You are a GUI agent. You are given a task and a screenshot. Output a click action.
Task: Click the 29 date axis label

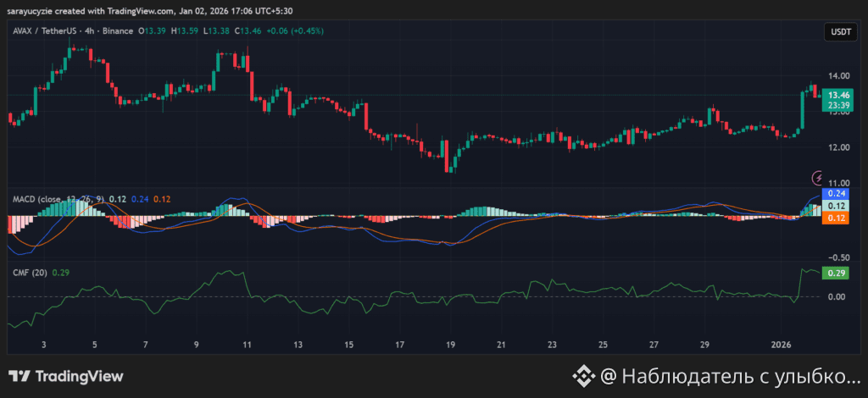[x=704, y=345]
